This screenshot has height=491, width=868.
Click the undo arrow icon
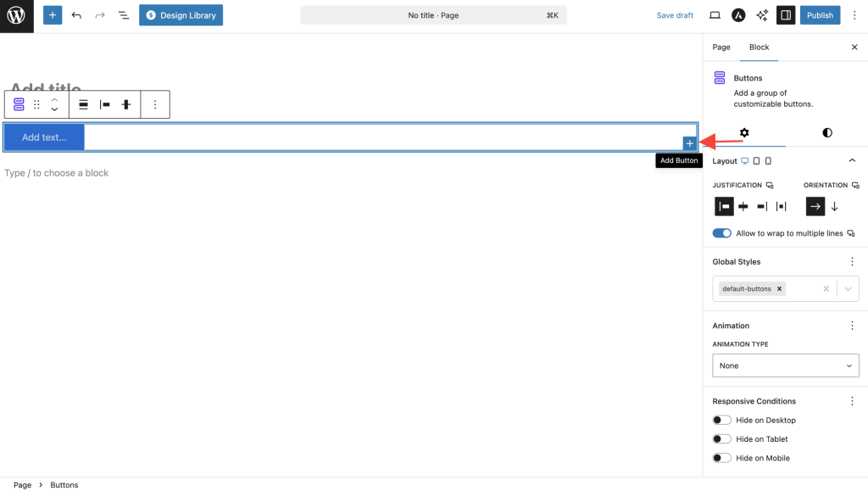(76, 15)
